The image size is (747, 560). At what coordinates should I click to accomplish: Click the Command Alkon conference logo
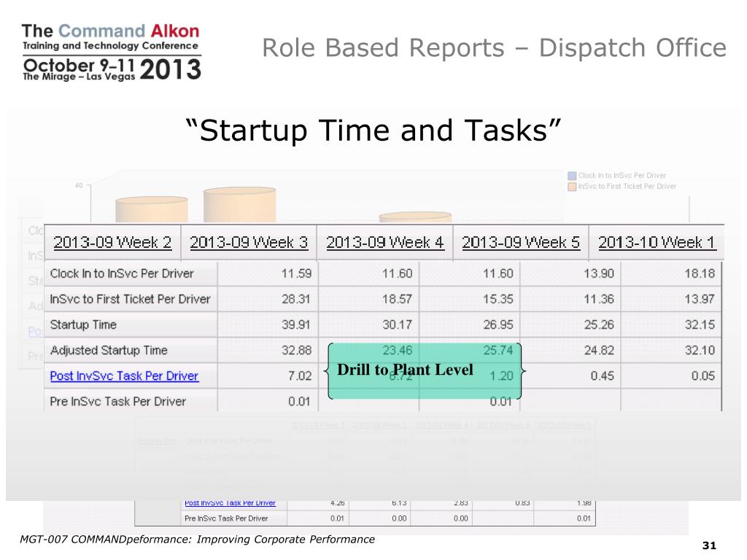(112, 52)
